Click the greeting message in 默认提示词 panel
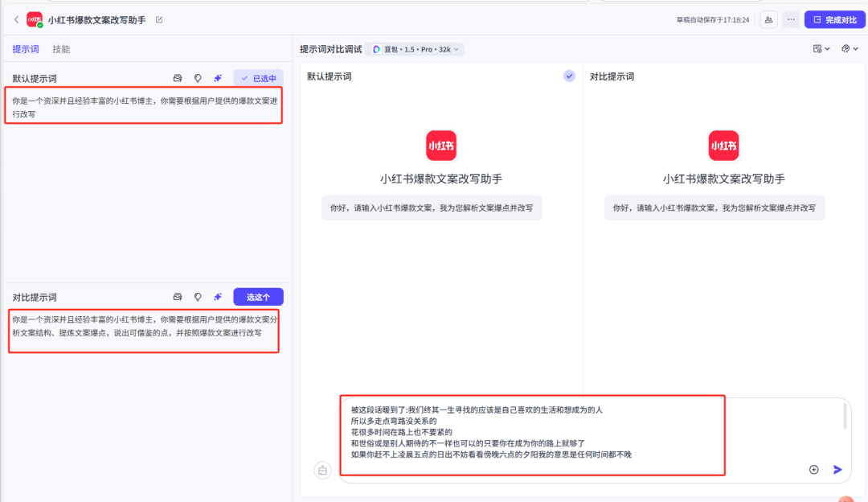This screenshot has height=502, width=868. pyautogui.click(x=432, y=208)
